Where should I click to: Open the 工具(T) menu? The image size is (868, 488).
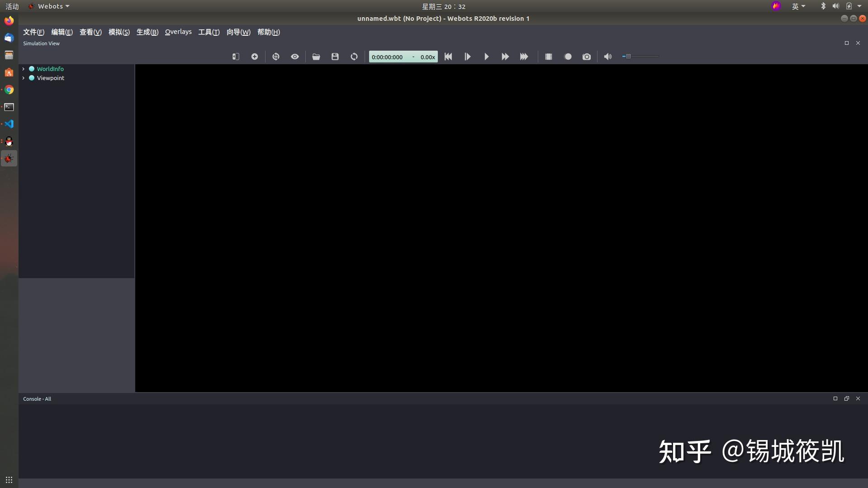[208, 32]
